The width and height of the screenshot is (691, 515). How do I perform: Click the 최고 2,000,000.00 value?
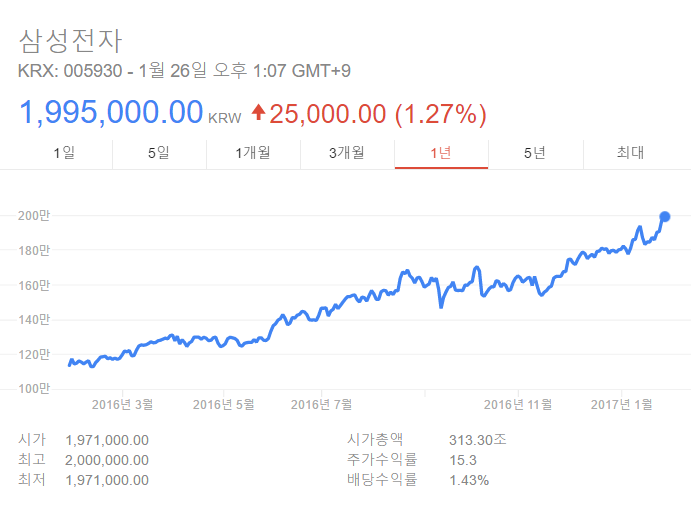point(107,460)
